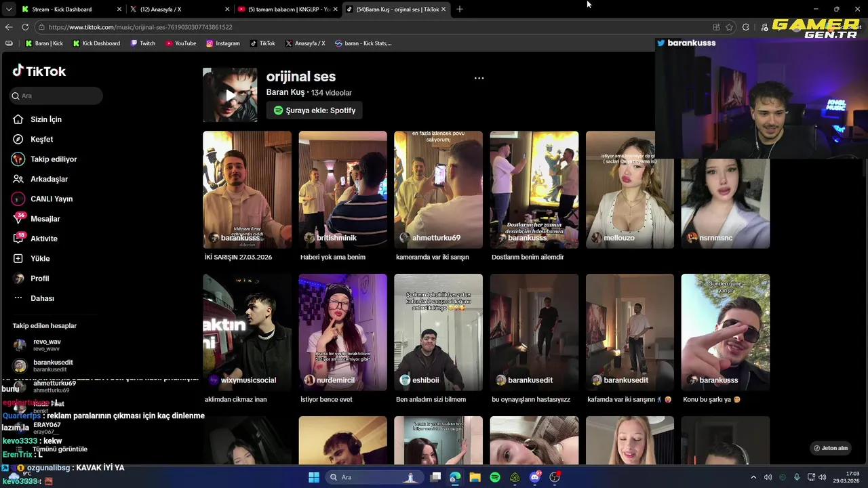Open the three-dot options beside orijinal ses
868x488 pixels.
[479, 78]
